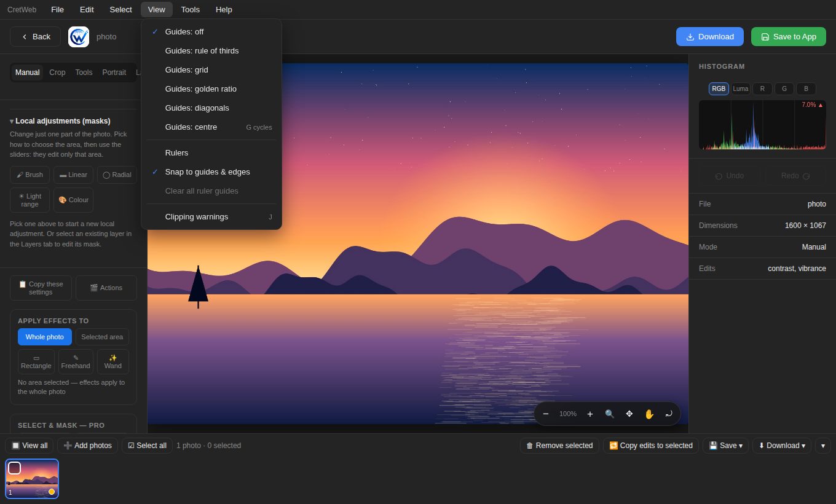This screenshot has height=504, width=836.
Task: Click the blue Download button
Action: point(710,36)
